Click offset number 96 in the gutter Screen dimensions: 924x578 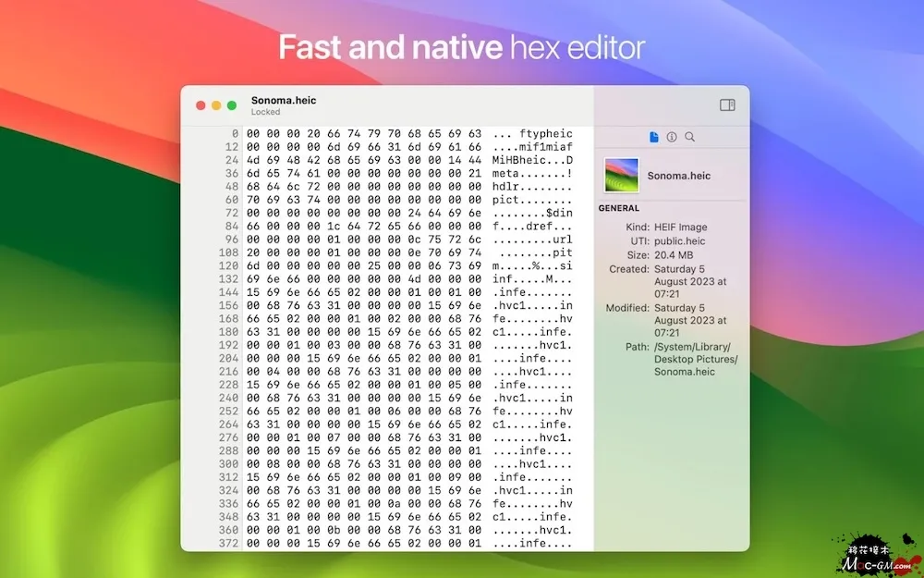232,240
